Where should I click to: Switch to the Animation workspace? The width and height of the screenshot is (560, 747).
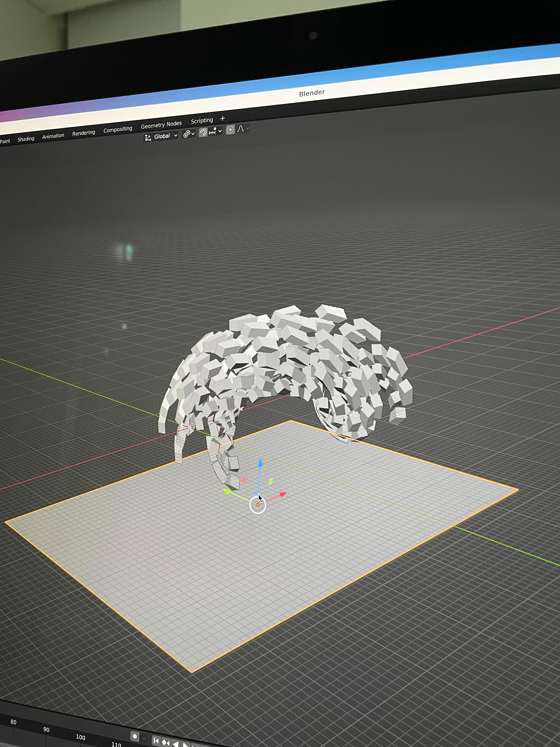(x=53, y=136)
